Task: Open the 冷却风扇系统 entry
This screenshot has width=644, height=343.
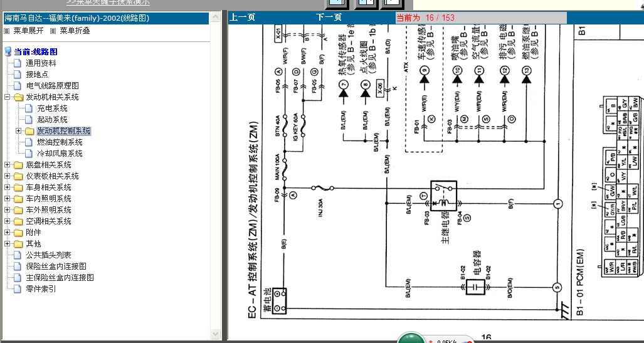Action: click(x=60, y=153)
